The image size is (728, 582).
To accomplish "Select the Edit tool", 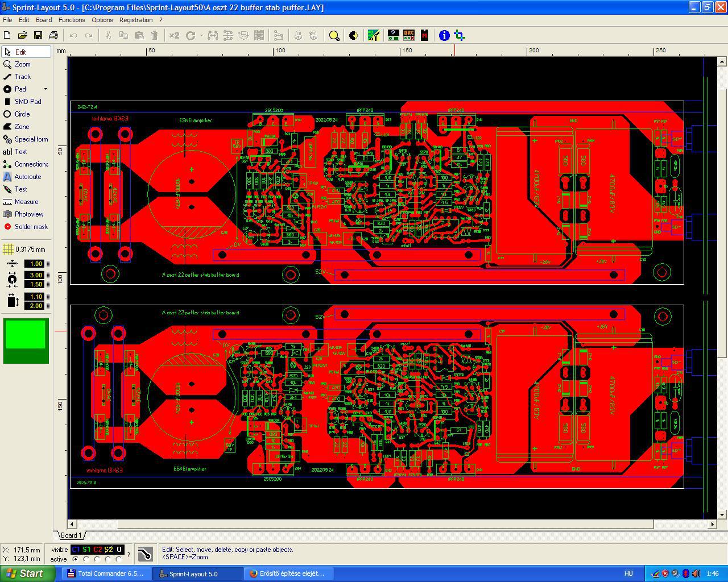I will point(26,52).
